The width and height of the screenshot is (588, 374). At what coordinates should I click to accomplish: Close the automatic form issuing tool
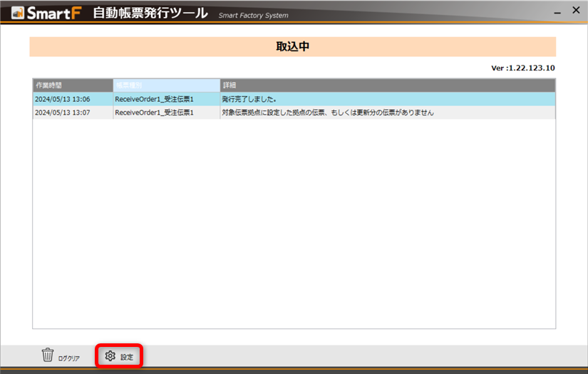575,11
